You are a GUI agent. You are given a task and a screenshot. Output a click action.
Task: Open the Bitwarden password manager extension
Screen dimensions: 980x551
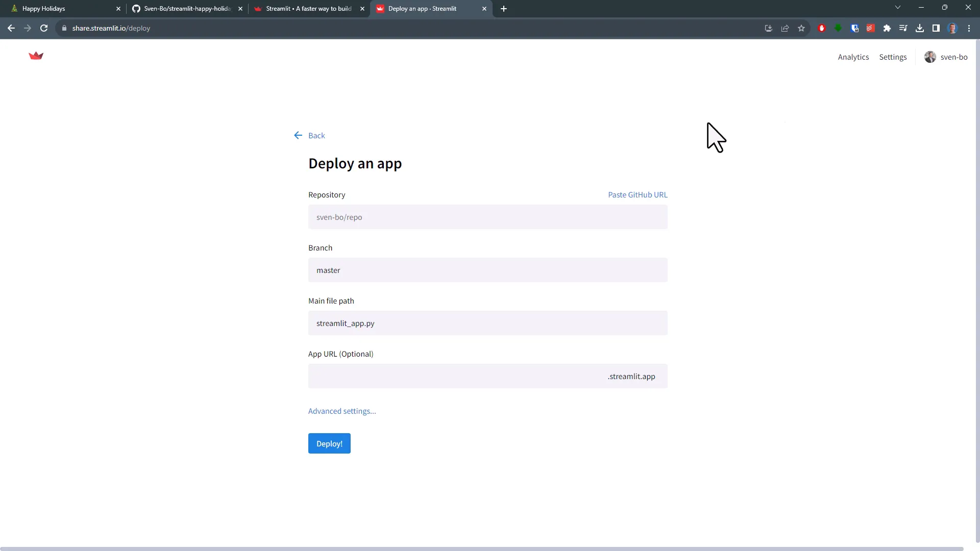pyautogui.click(x=854, y=28)
